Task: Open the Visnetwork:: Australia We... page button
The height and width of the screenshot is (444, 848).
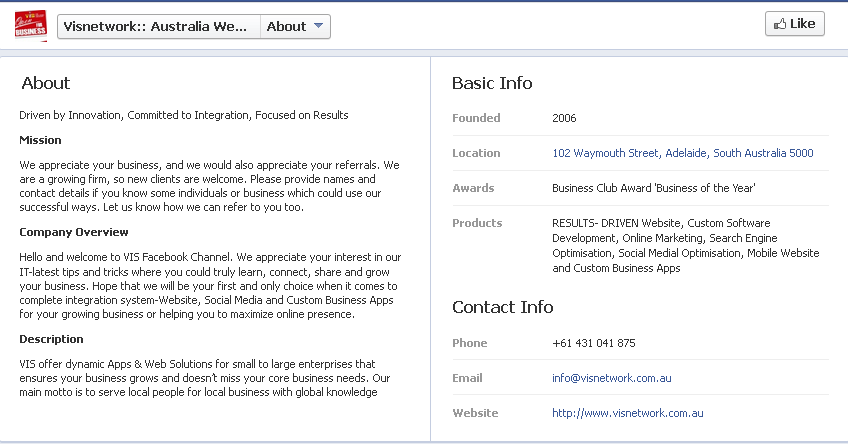Action: pos(159,26)
